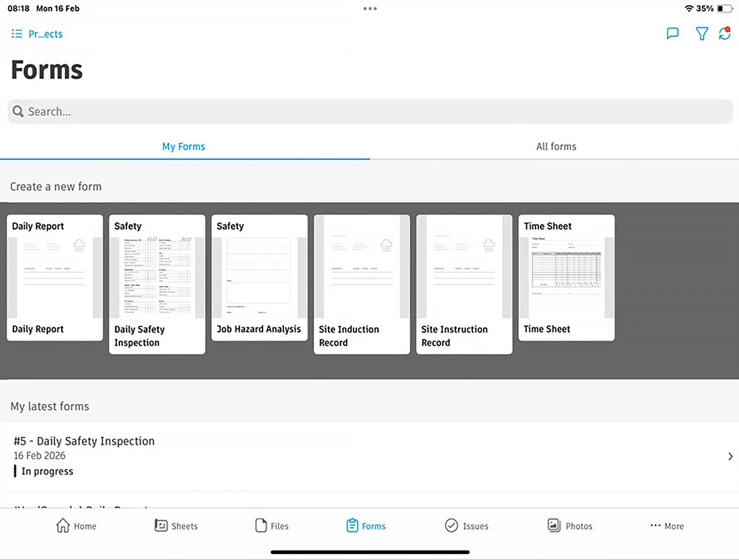Viewport: 739px width, 560px height.
Task: Open the forms filter funnel icon
Action: 702,34
